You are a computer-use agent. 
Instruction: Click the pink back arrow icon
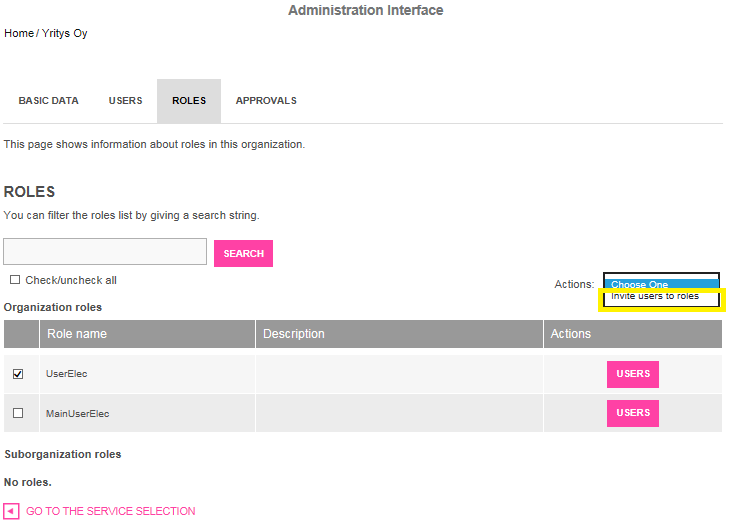point(11,511)
